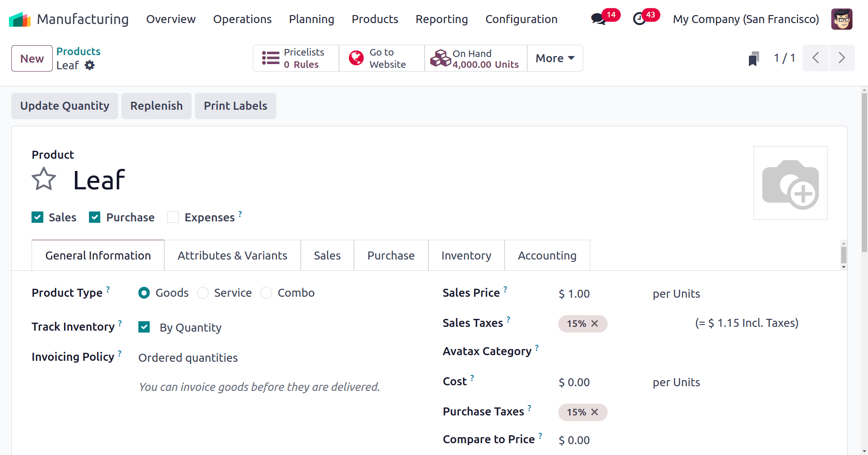This screenshot has width=868, height=455.
Task: Uncheck the Purchase checkbox
Action: pos(95,217)
